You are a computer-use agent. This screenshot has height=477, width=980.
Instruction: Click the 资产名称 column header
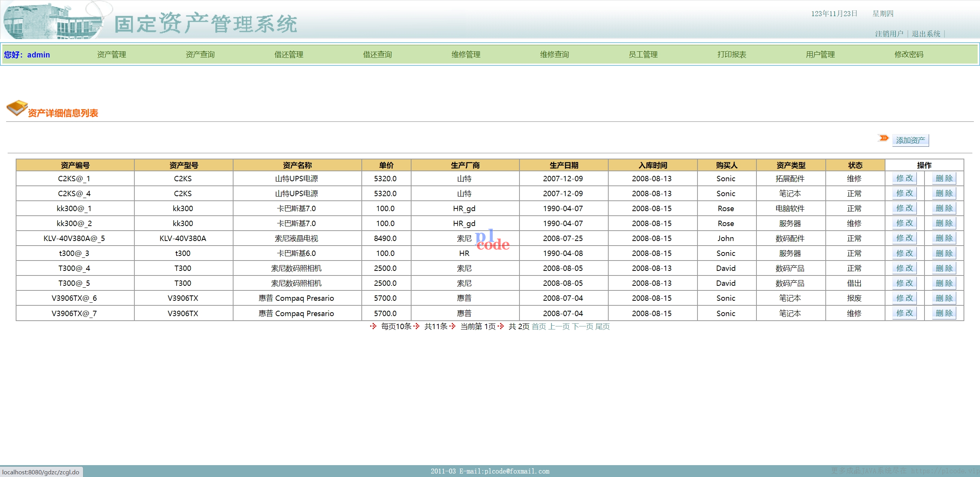[x=297, y=165]
